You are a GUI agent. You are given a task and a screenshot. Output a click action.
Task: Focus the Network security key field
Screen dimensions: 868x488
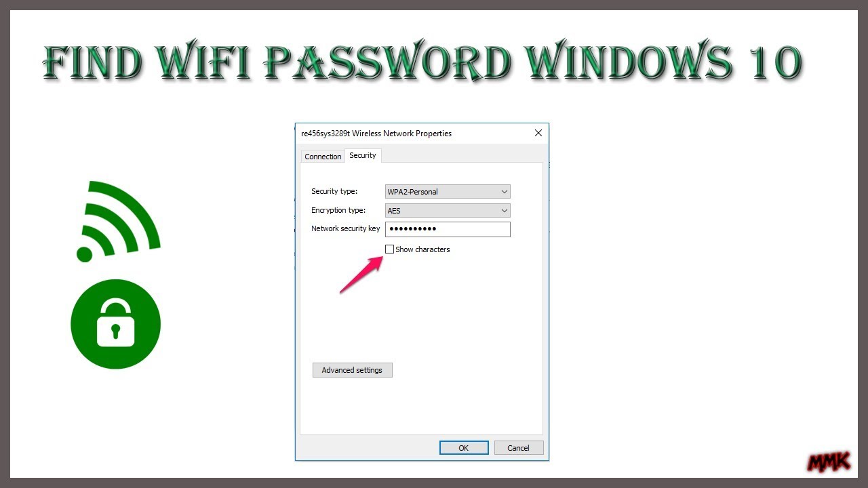point(448,229)
